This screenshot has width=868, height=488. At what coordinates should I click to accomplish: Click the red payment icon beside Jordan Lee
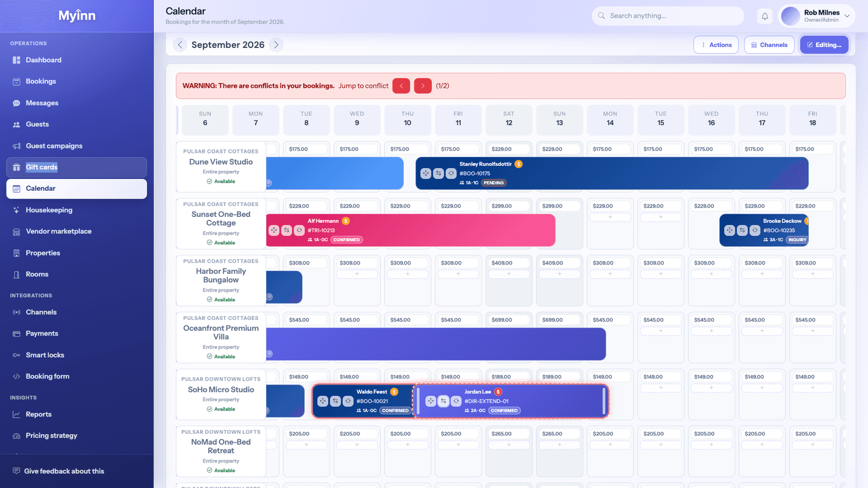click(x=498, y=391)
